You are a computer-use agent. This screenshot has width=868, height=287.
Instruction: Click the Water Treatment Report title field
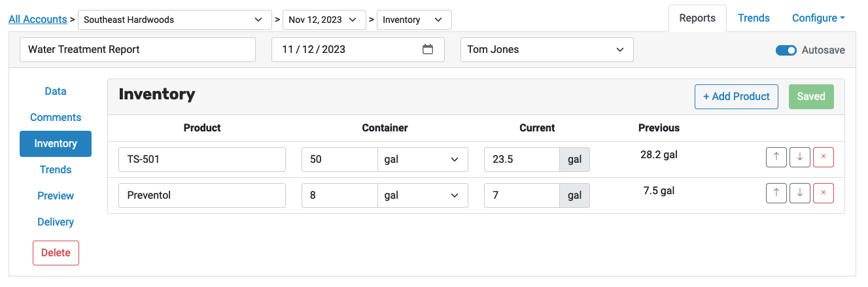click(137, 50)
